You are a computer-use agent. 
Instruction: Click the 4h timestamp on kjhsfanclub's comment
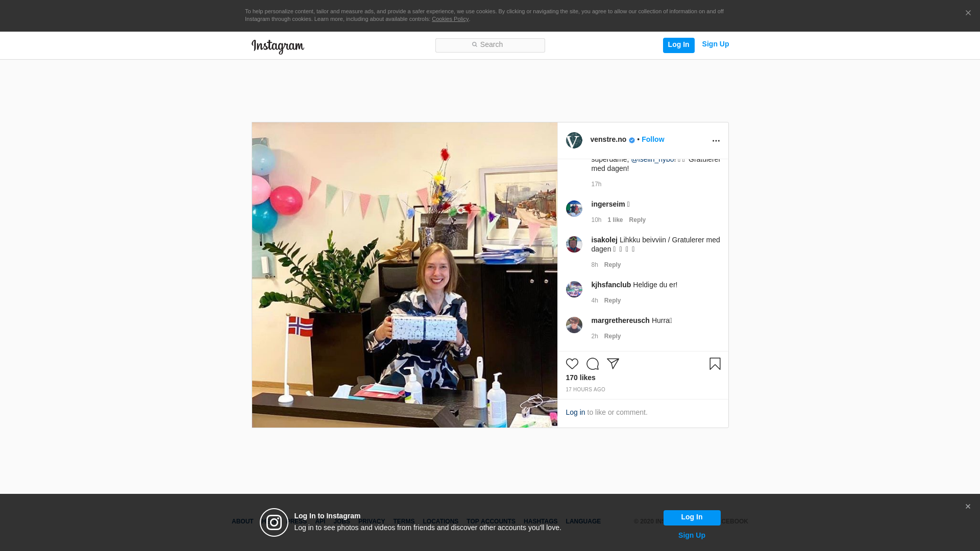(x=595, y=300)
